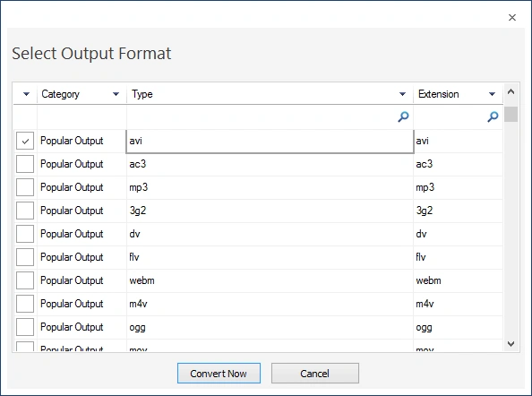Select the ogg Type cell
532x396 pixels.
tap(270, 327)
